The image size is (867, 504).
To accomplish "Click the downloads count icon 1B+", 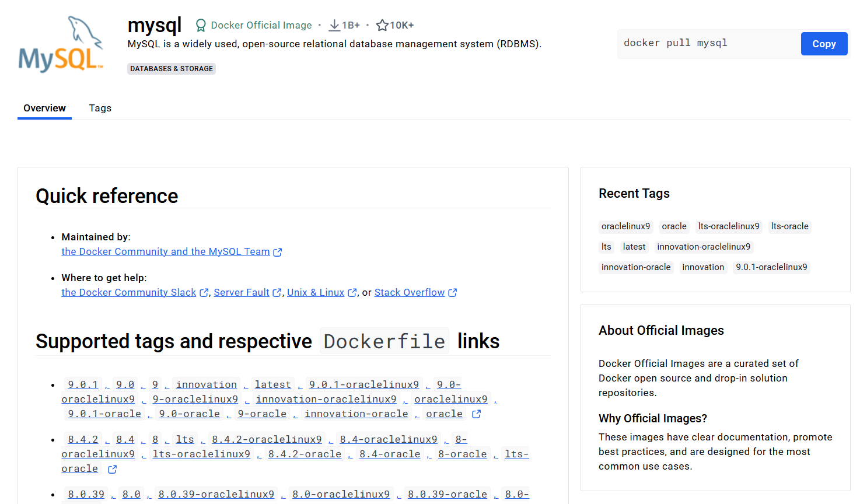I will pyautogui.click(x=334, y=25).
